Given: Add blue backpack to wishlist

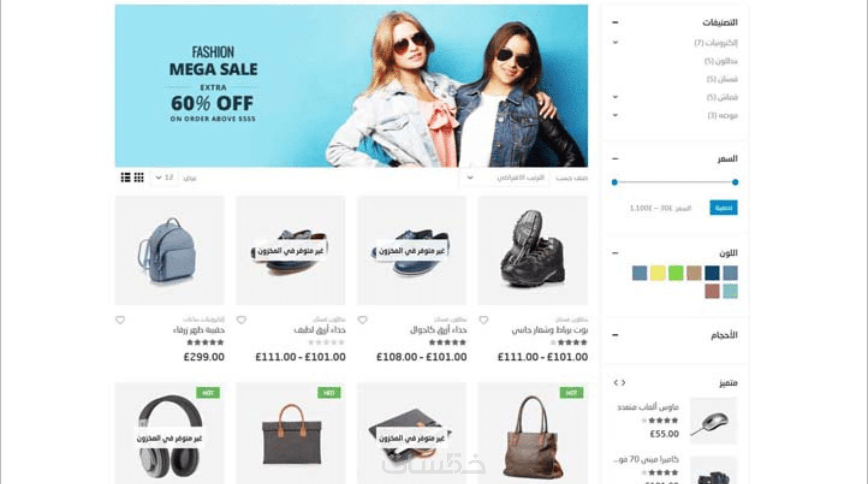Looking at the screenshot, I should (120, 320).
